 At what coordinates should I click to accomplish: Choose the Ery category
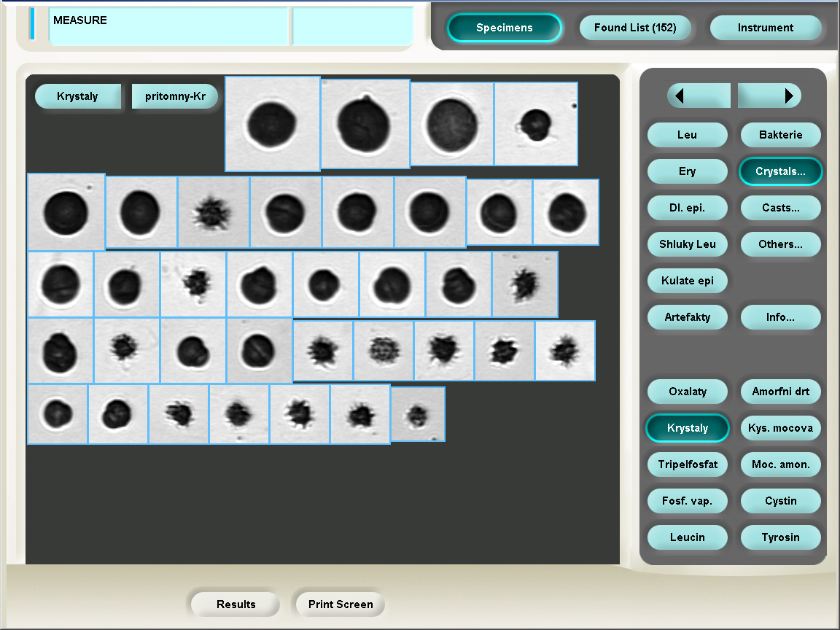(688, 171)
